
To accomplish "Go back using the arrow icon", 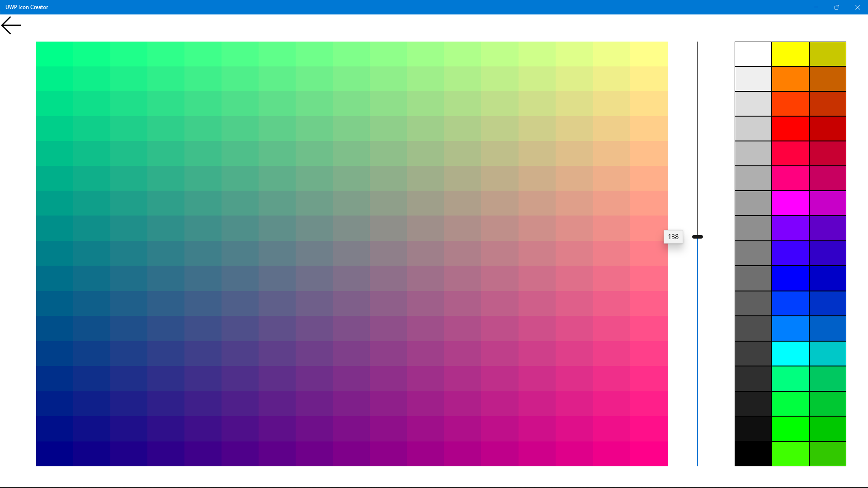I will point(11,25).
